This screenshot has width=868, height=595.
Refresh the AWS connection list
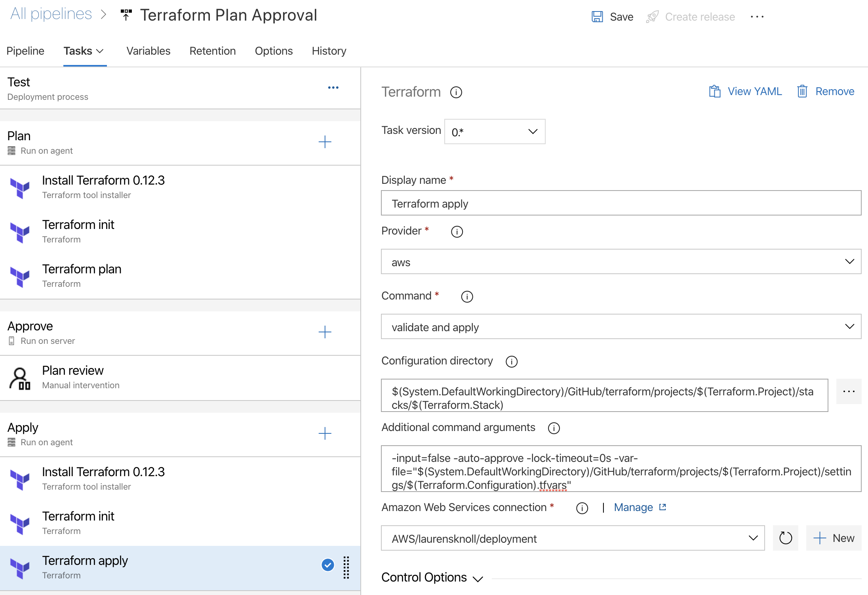[x=785, y=538]
